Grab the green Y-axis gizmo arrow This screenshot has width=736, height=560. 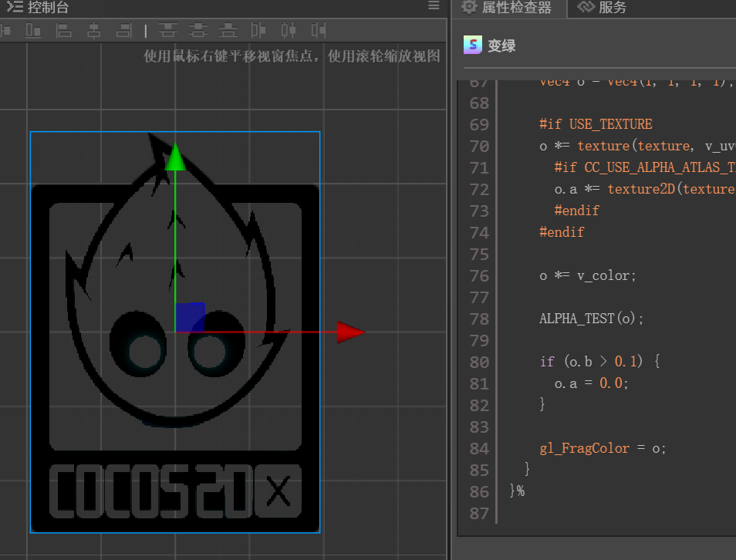coord(175,157)
